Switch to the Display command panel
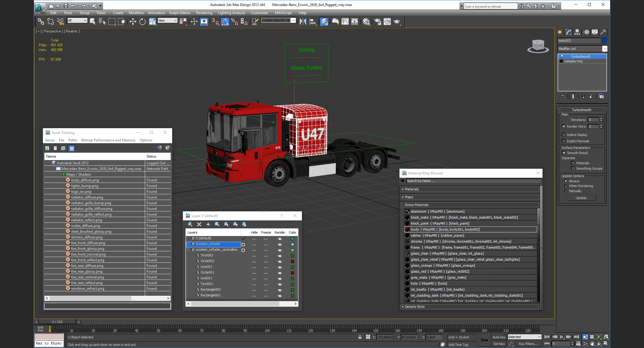Image resolution: width=644 pixels, height=348 pixels. [595, 32]
